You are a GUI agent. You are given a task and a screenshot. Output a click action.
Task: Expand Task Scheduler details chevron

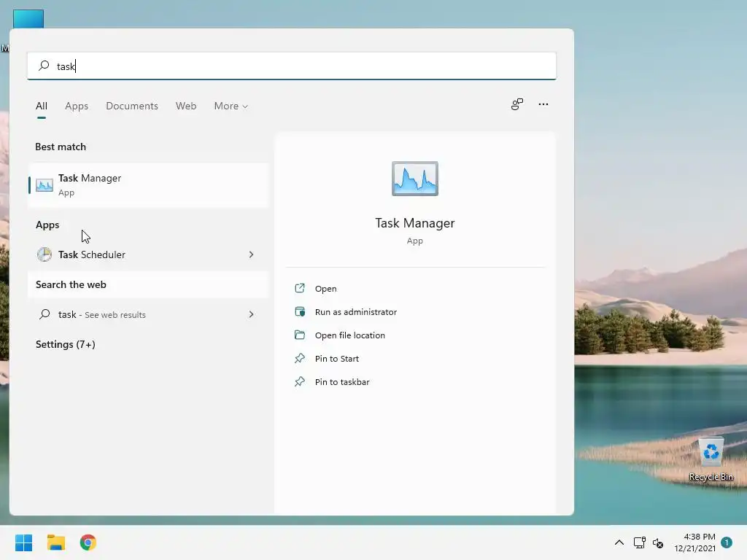251,254
